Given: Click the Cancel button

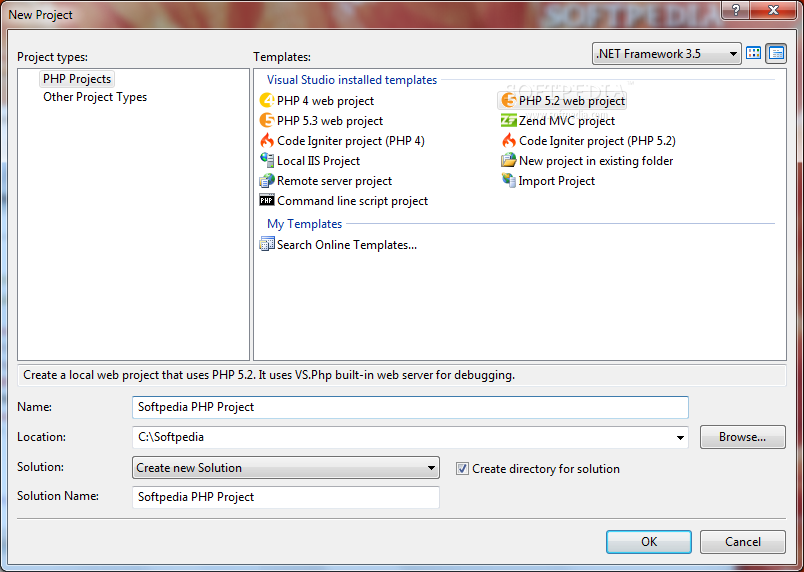Looking at the screenshot, I should click(x=742, y=542).
